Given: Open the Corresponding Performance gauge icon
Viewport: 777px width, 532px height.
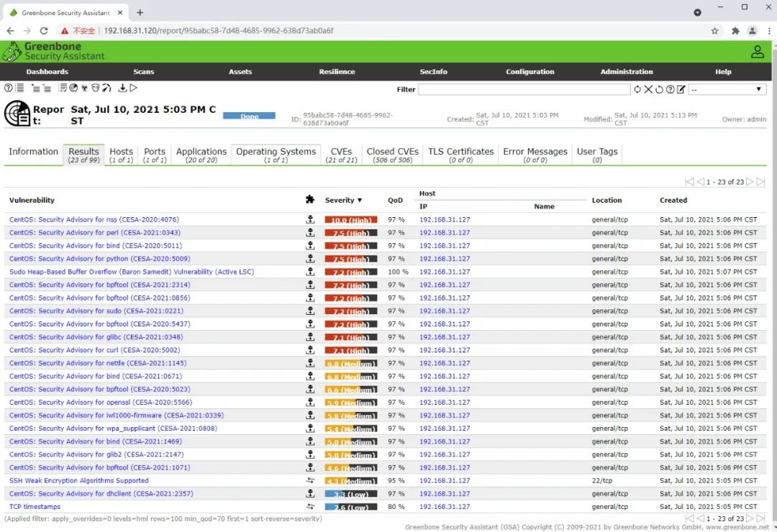Looking at the screenshot, I should tap(106, 88).
